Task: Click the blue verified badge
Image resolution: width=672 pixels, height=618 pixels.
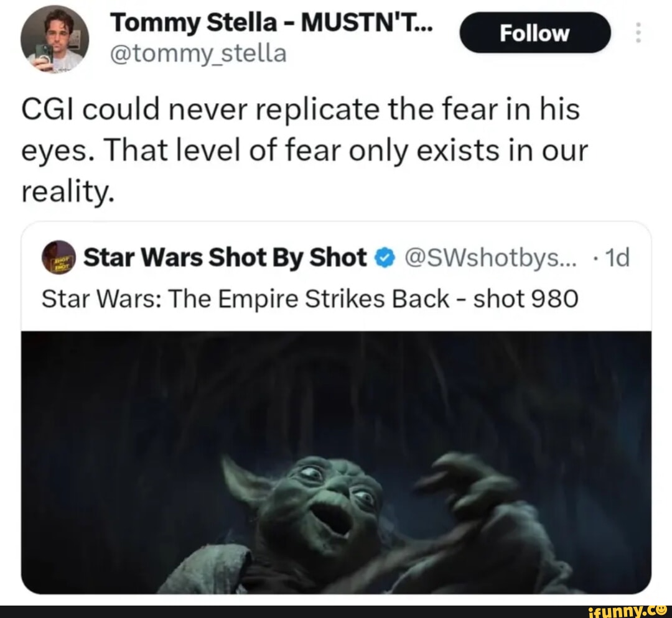Action: pyautogui.click(x=385, y=257)
